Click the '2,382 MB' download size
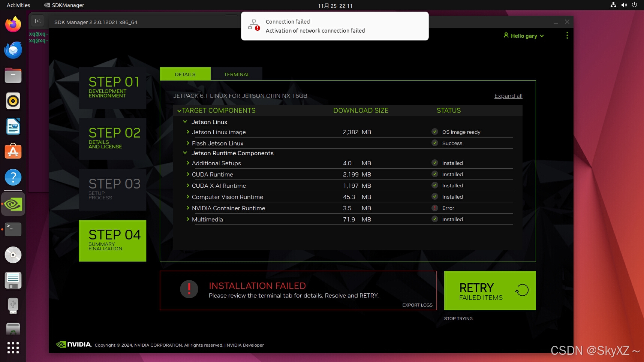The width and height of the screenshot is (644, 362). [x=357, y=132]
